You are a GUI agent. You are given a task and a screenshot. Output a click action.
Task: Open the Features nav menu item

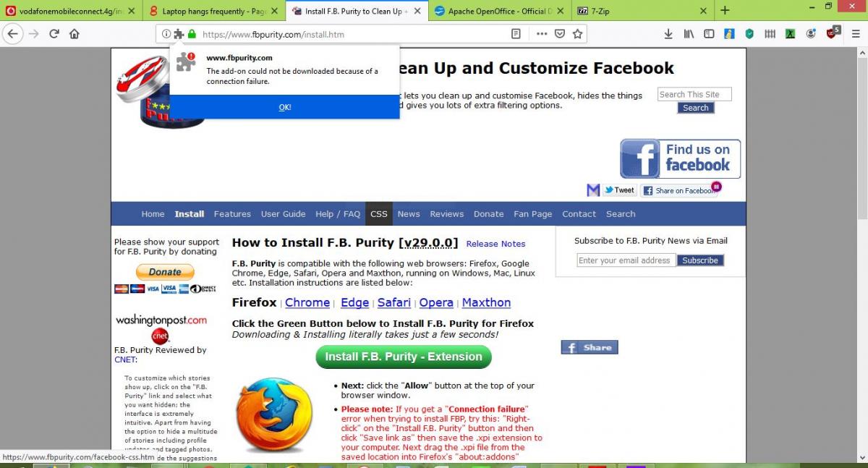coord(232,214)
